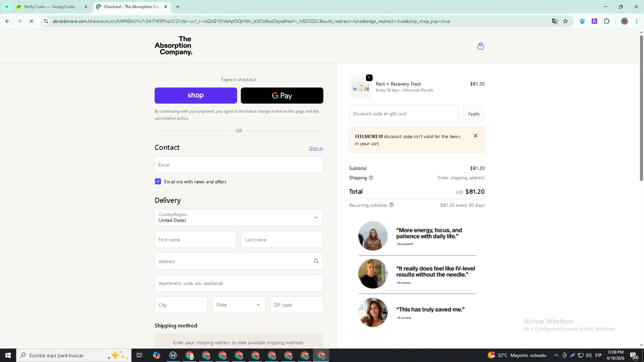Show hidden system tray icons
644x362 pixels.
point(556,355)
